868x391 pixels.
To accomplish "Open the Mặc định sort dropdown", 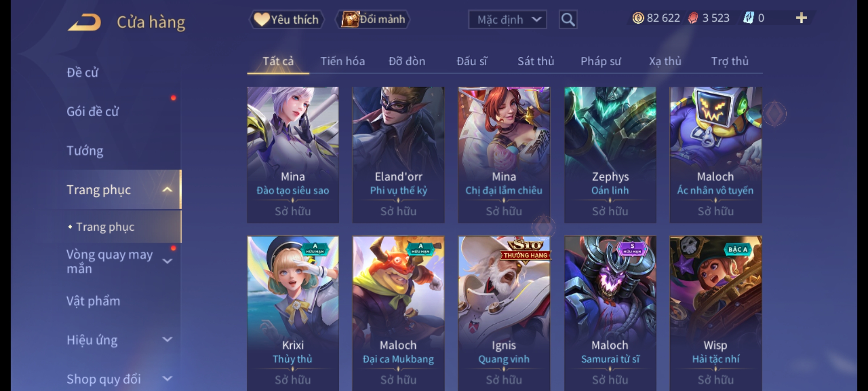I will click(x=507, y=20).
